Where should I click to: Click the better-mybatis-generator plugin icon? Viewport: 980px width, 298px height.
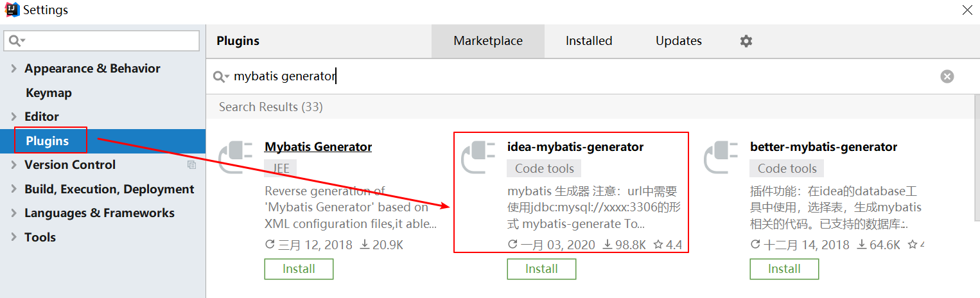[722, 158]
